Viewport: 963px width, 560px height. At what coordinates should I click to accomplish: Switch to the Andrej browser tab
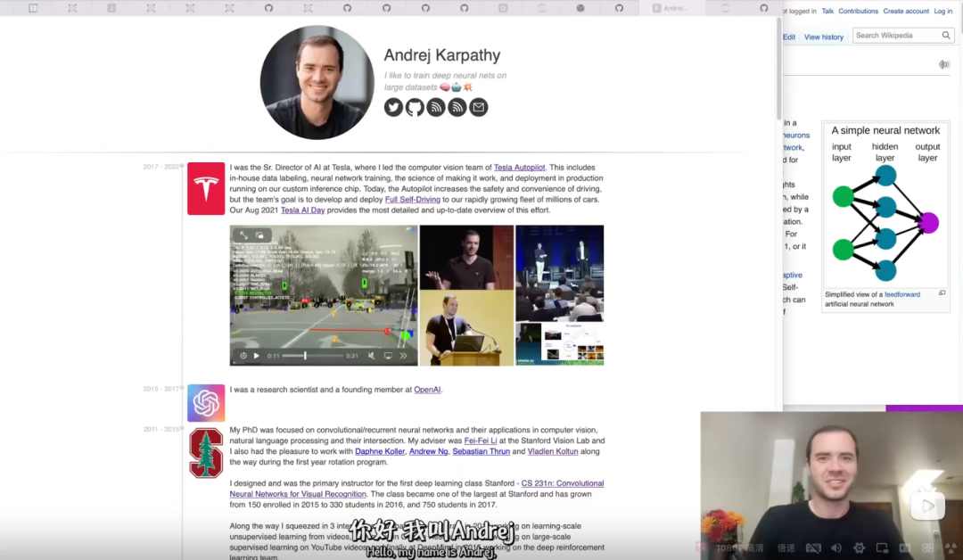672,8
